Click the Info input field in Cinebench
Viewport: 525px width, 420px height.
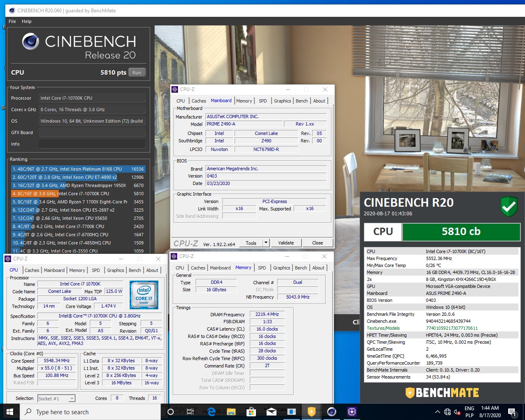pyautogui.click(x=92, y=144)
